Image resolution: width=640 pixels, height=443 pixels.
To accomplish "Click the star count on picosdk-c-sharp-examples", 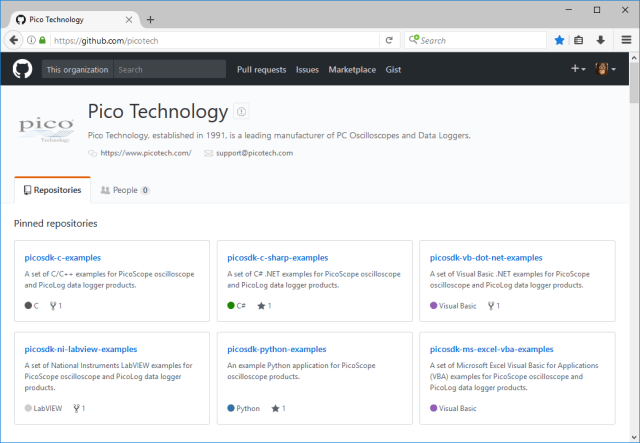I will click(264, 305).
